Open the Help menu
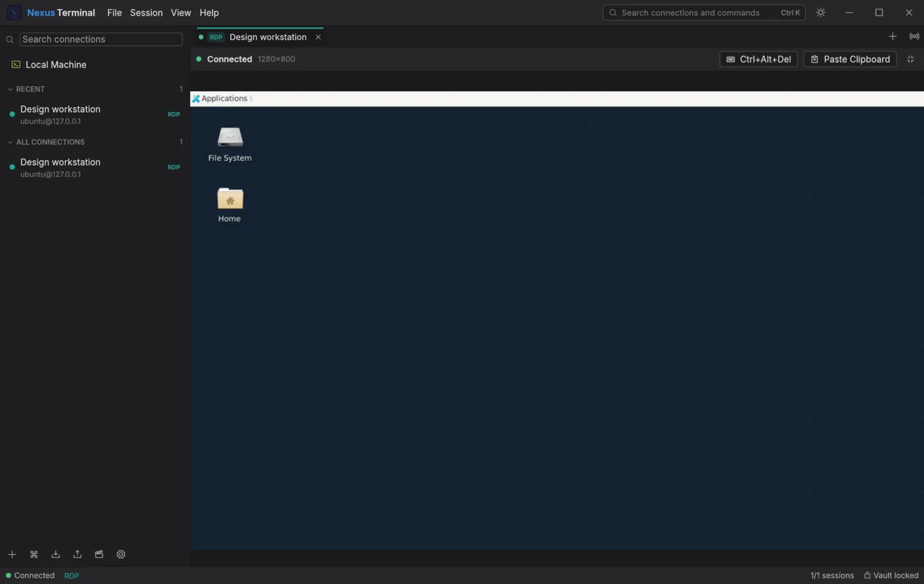The width and height of the screenshot is (924, 584). point(209,12)
